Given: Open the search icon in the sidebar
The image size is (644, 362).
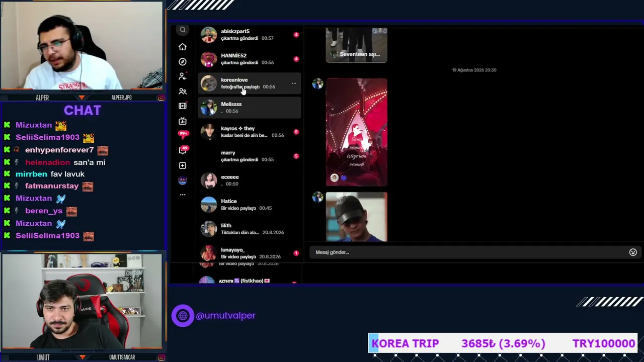Looking at the screenshot, I should click(x=183, y=30).
